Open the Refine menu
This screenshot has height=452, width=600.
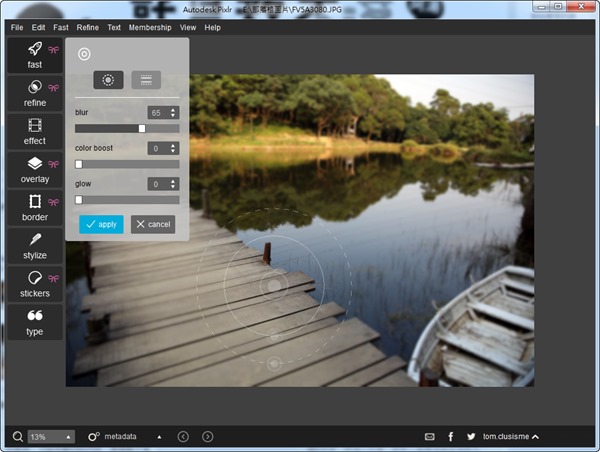(x=88, y=27)
